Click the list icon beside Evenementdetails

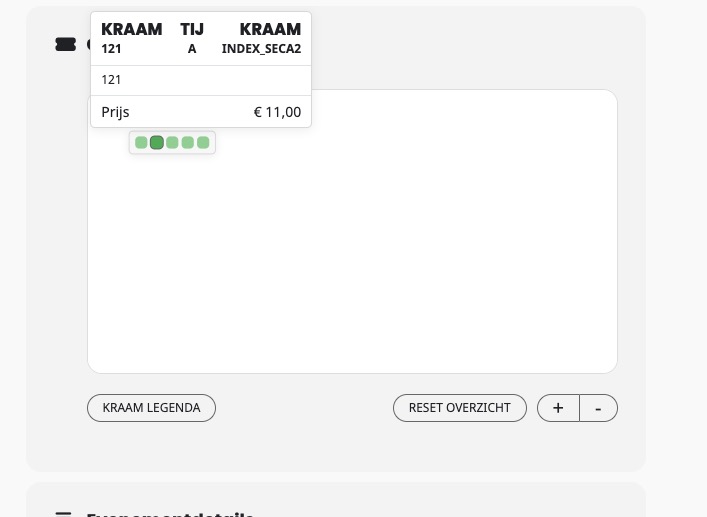(x=63, y=514)
